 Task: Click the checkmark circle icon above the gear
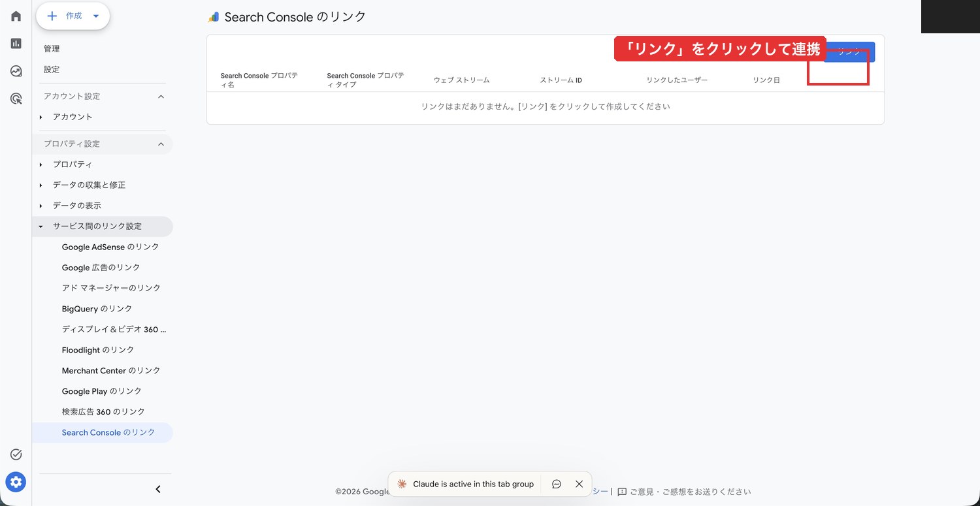[16, 454]
